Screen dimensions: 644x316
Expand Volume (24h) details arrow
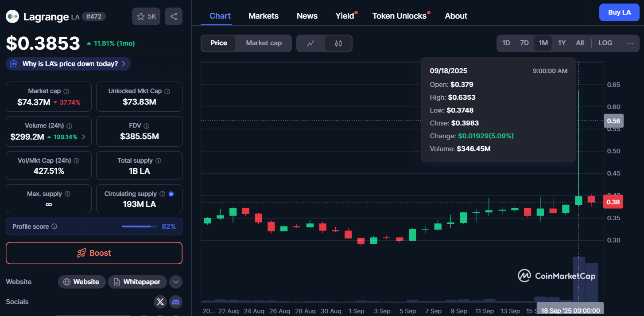pos(84,137)
